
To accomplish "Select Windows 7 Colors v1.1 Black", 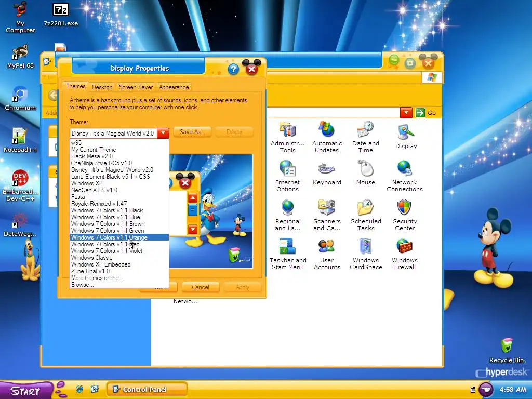I will (119, 210).
